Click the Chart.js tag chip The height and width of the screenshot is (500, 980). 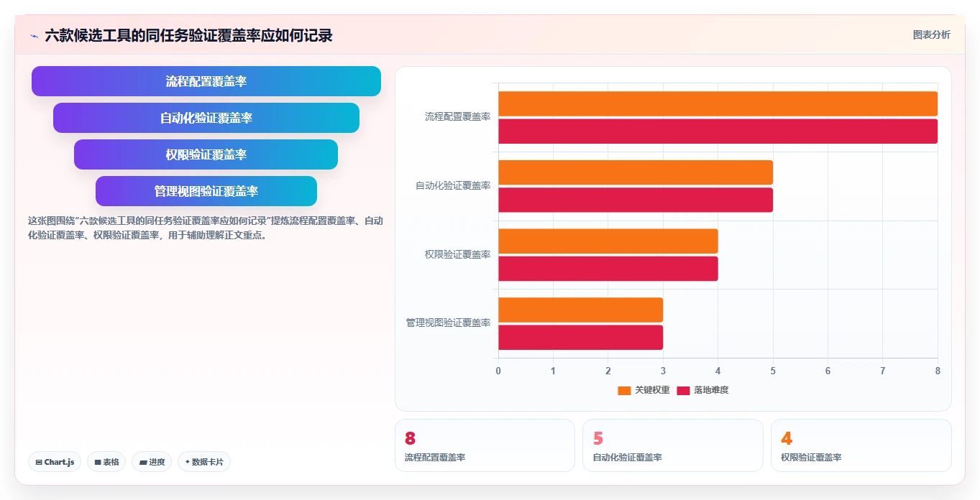(55, 462)
